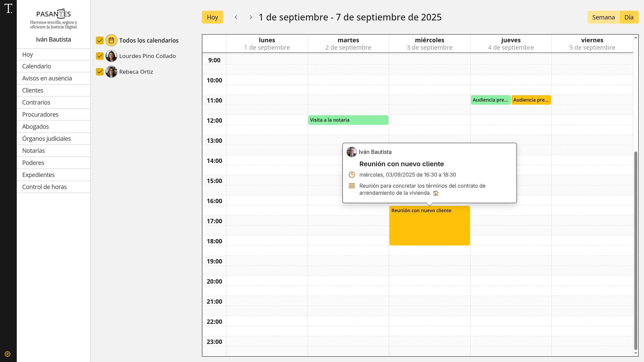Click the T. logo icon in black sidebar

[8, 9]
